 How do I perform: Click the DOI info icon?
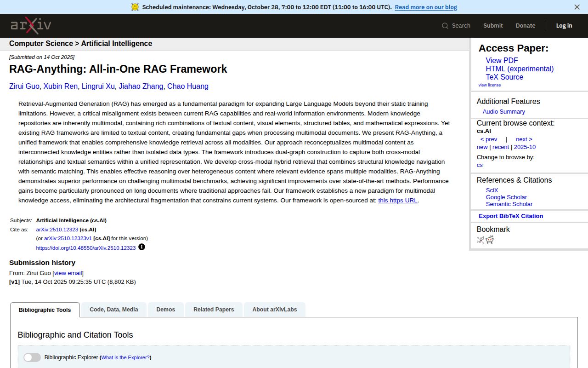(141, 247)
